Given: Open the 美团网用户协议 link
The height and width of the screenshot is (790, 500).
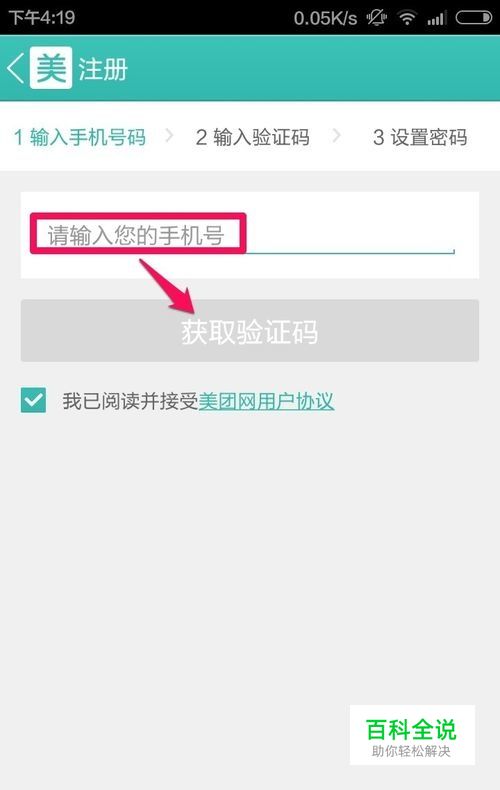Looking at the screenshot, I should click(266, 401).
